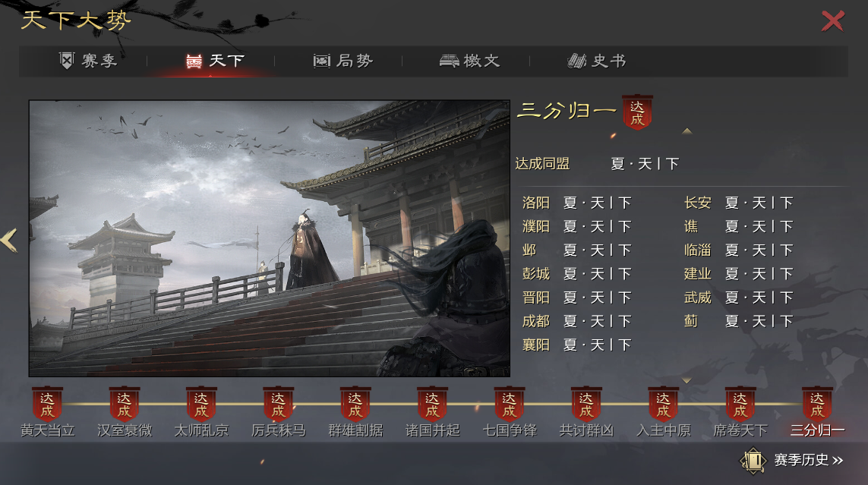868x485 pixels.
Task: Select 七国争锋 timeline badge
Action: (510, 404)
